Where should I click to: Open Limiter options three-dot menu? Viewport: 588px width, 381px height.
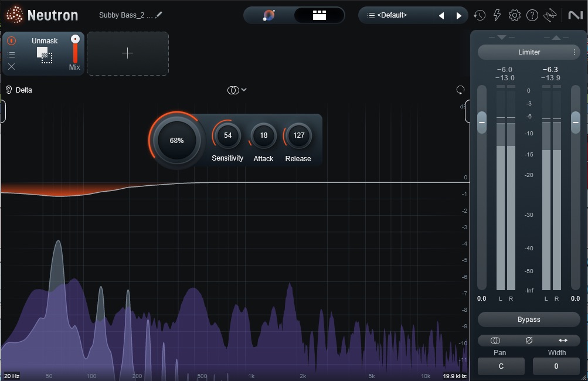click(x=575, y=52)
